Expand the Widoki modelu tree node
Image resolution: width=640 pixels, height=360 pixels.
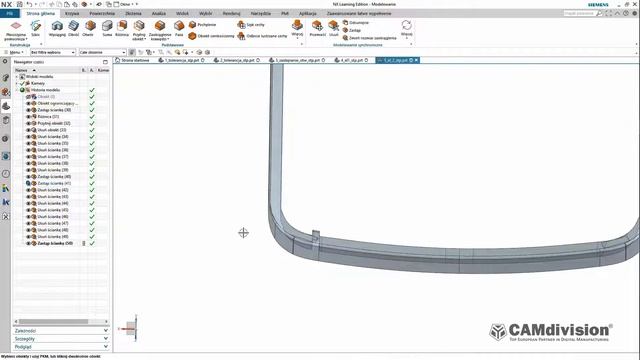click(17, 77)
